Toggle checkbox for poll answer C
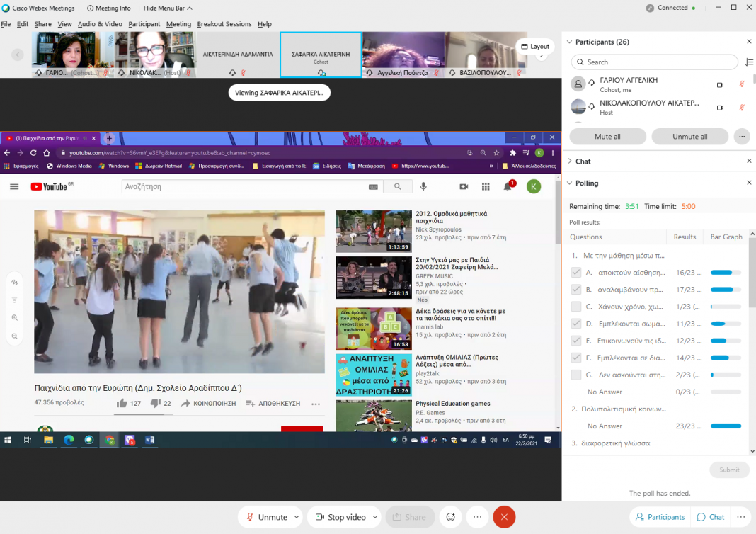Screen dimensions: 756x534 click(x=576, y=307)
